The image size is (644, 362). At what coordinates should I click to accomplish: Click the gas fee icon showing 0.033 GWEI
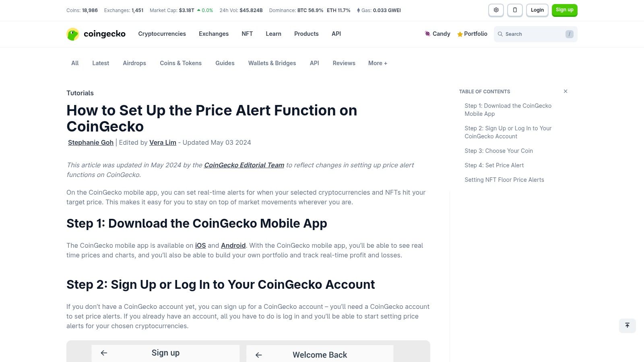click(359, 10)
